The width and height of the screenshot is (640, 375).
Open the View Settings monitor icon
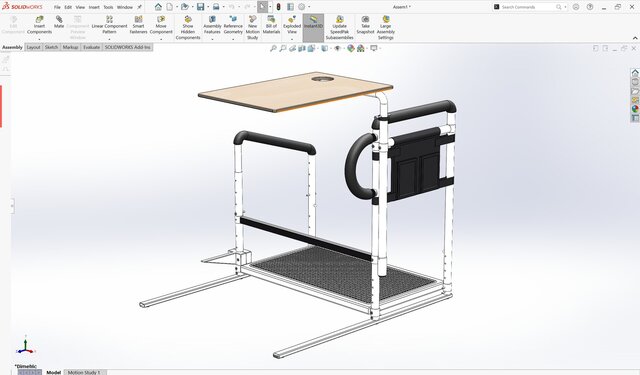pos(373,48)
